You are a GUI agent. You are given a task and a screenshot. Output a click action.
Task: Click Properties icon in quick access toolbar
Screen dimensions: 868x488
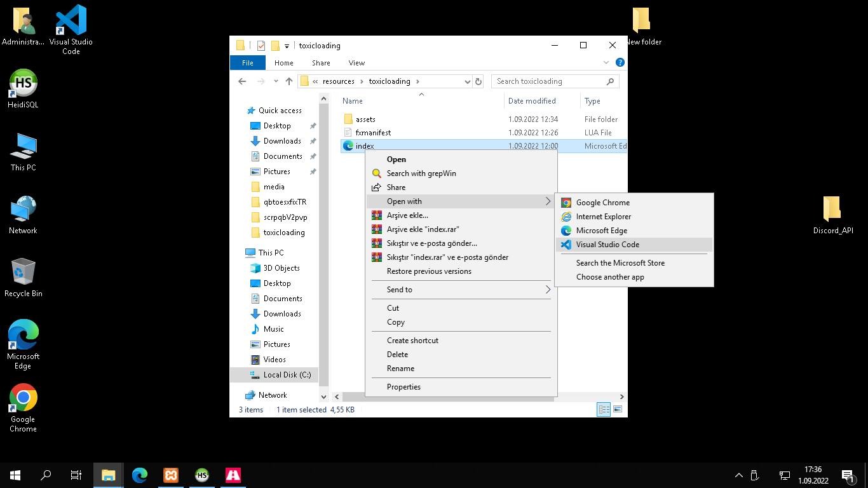point(261,46)
